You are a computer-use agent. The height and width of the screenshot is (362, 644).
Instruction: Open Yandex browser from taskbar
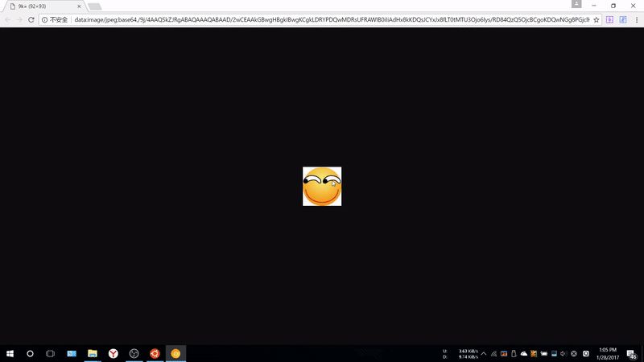pyautogui.click(x=114, y=353)
